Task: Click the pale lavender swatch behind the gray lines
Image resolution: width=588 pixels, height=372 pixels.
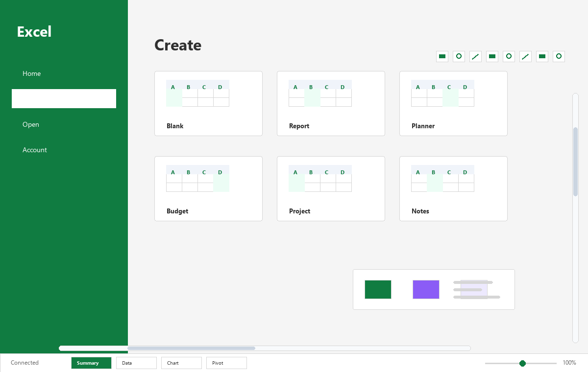Action: click(x=474, y=289)
